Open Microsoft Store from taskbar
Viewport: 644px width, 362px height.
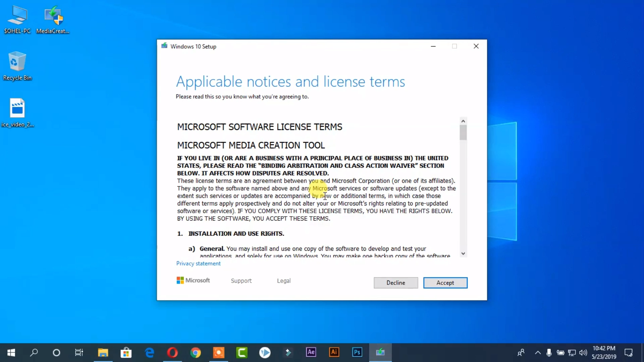pyautogui.click(x=126, y=352)
